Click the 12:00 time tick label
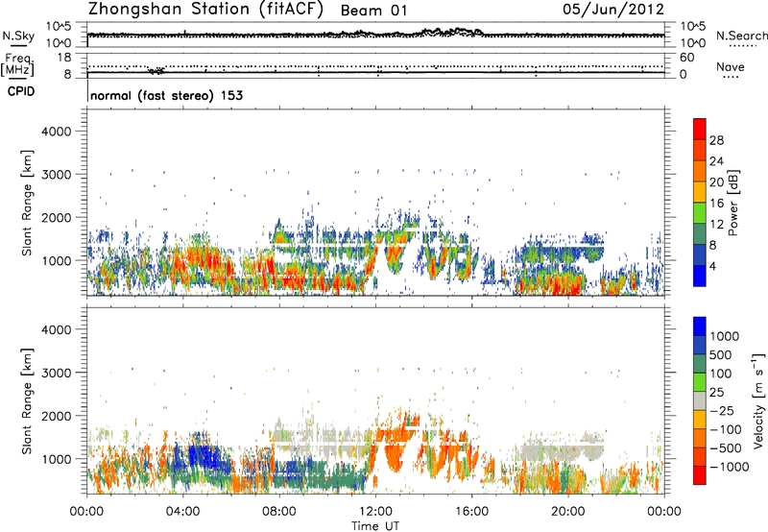This screenshot has width=768, height=532. pyautogui.click(x=375, y=512)
